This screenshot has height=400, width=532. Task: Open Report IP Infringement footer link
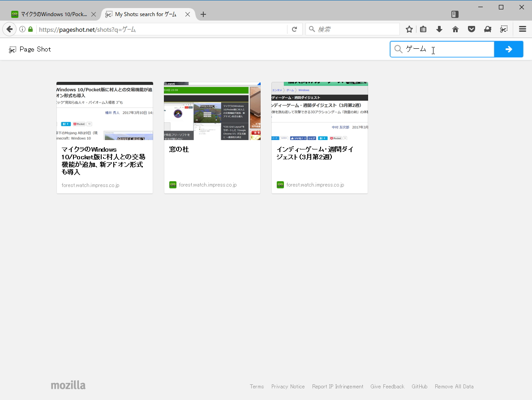(x=338, y=387)
